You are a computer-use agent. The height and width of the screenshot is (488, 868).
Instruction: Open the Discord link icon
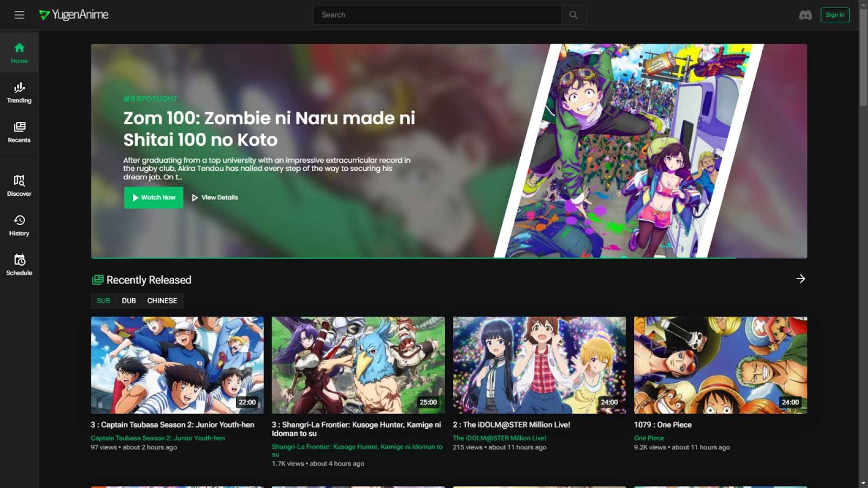(x=806, y=15)
